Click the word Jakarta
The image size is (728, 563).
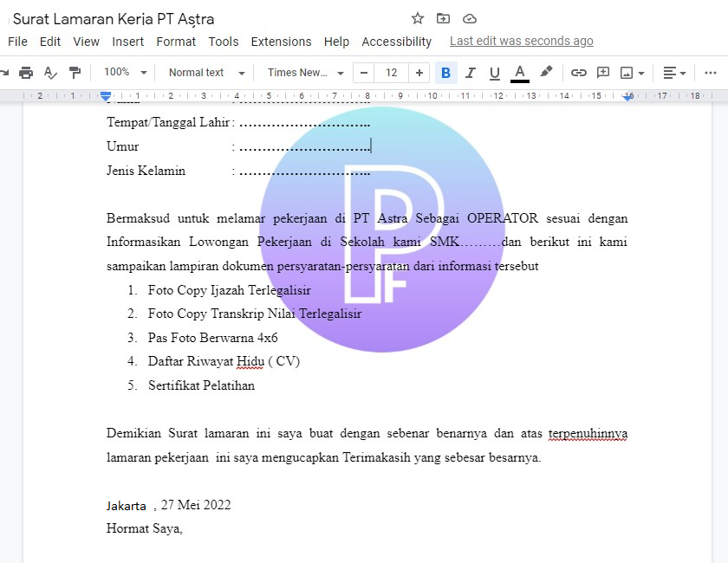pos(127,506)
